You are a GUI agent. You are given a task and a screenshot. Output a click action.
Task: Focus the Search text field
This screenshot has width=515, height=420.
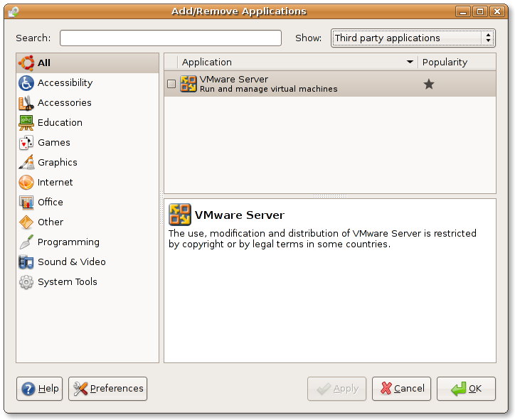171,38
